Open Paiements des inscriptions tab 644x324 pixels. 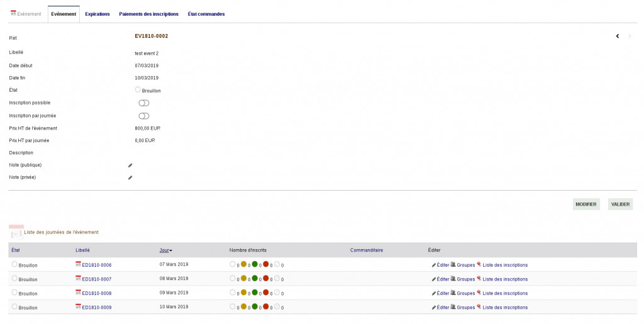tap(148, 14)
